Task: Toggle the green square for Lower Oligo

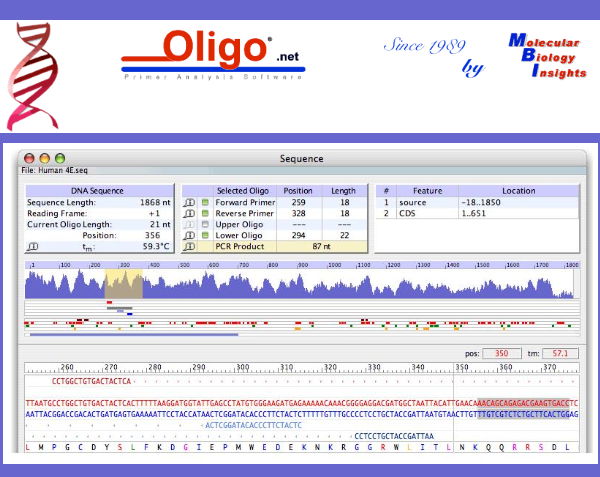Action: click(206, 235)
